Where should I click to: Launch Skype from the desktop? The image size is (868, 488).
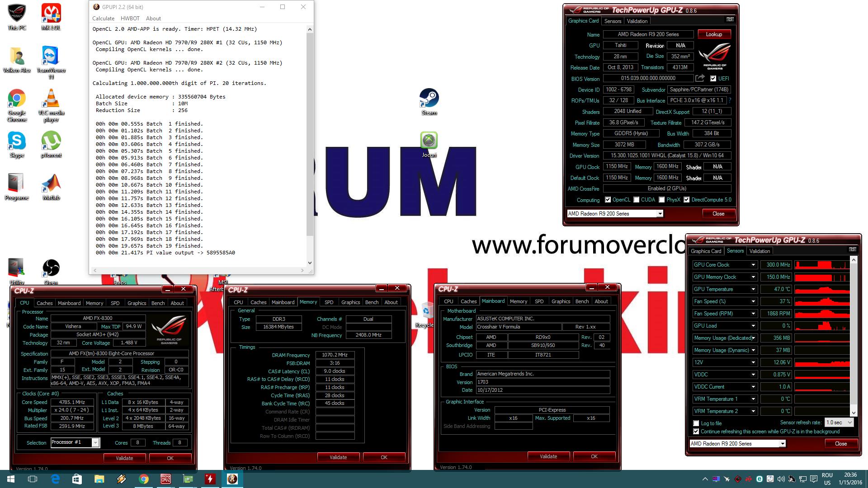pos(17,145)
